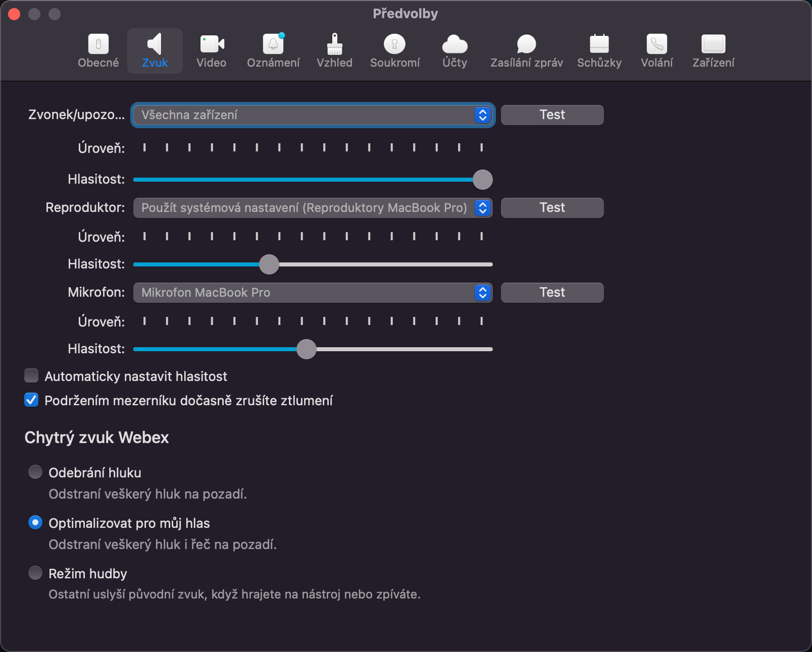The width and height of the screenshot is (812, 652).
Task: Close the Předvolby window
Action: (x=14, y=14)
